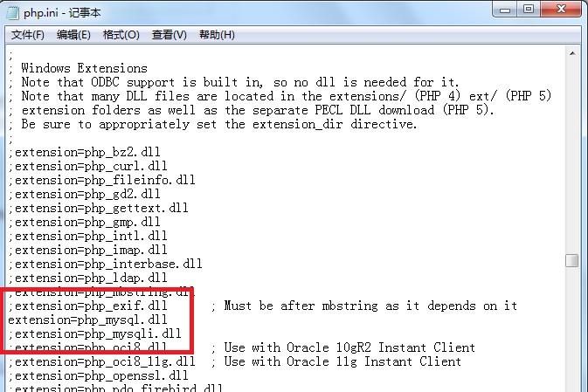
Task: Click the line starting "; extension folders as well"
Action: pyautogui.click(x=252, y=110)
